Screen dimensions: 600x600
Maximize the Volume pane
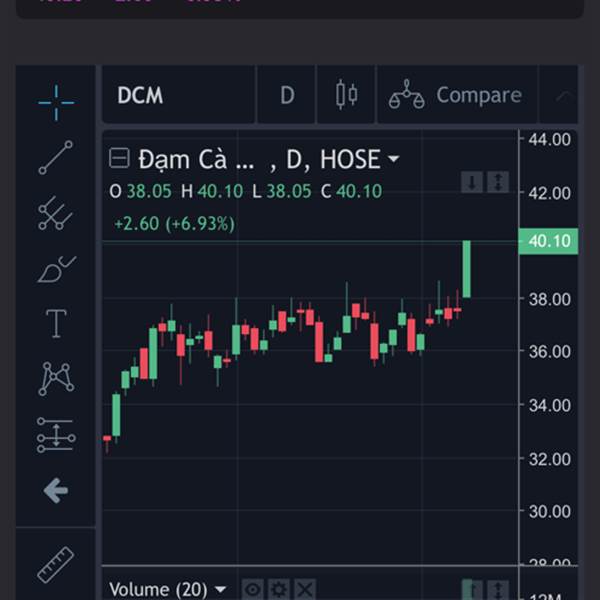498,590
